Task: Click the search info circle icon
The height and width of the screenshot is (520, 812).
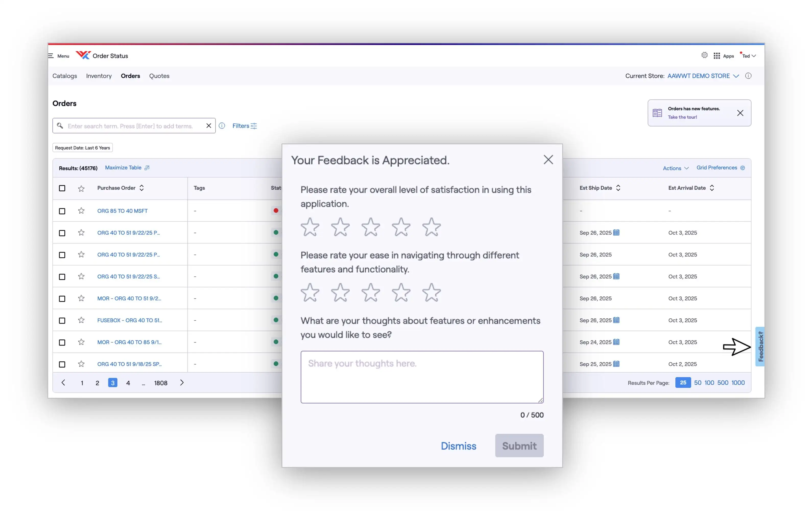Action: 222,126
